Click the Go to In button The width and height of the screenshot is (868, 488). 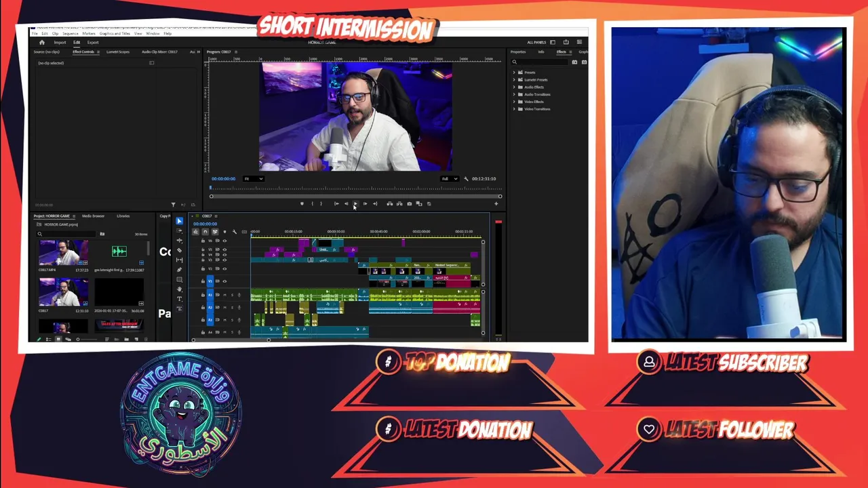pos(336,203)
